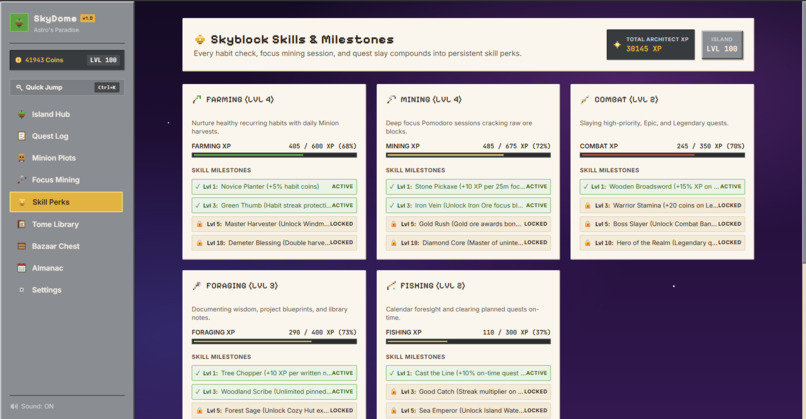Select Sea Emperor locked milestone
The image size is (806, 419).
click(x=468, y=411)
